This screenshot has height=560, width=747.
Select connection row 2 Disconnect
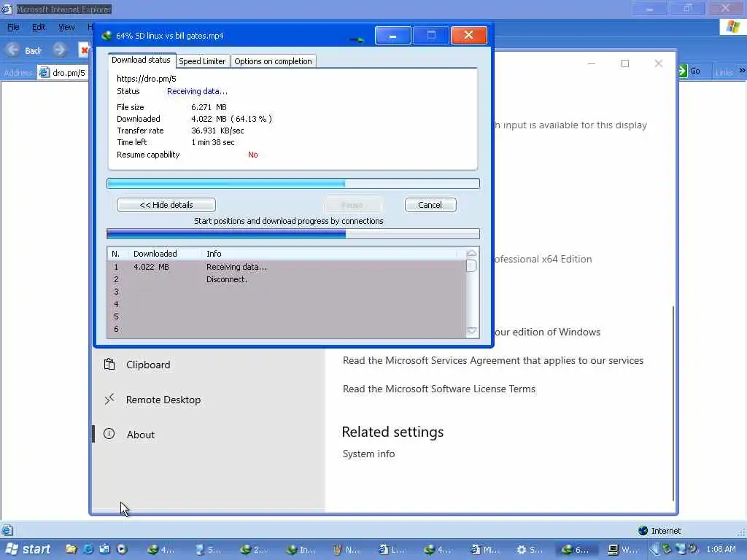pyautogui.click(x=286, y=279)
